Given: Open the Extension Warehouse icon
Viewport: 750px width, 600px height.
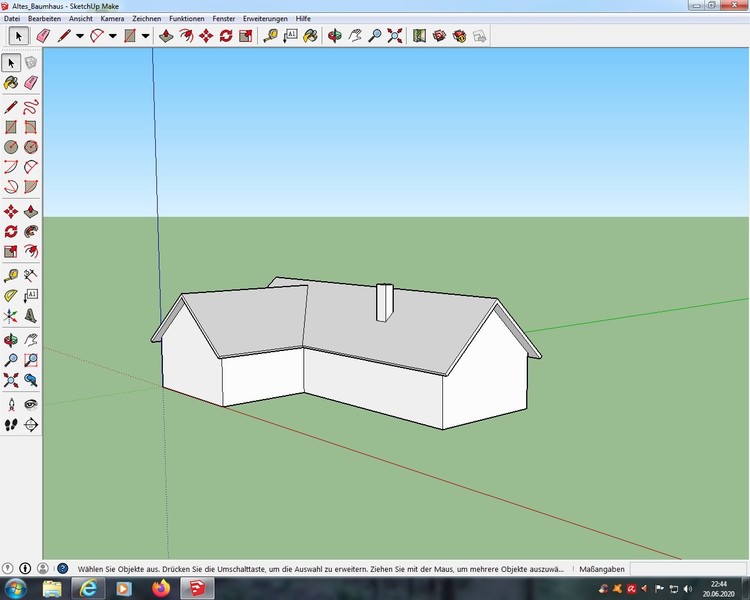Looking at the screenshot, I should [x=459, y=36].
